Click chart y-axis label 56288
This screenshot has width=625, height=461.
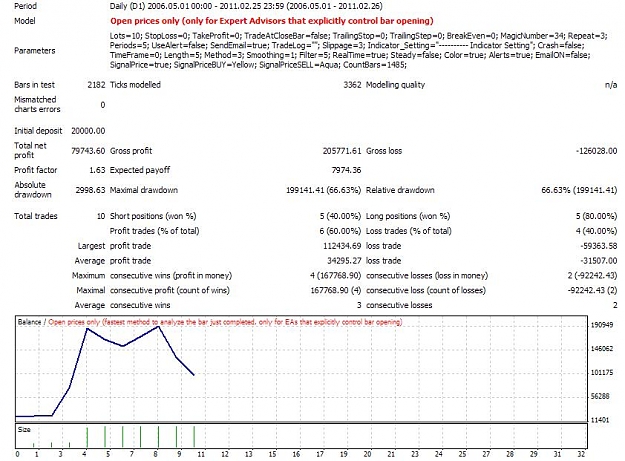[x=600, y=396]
